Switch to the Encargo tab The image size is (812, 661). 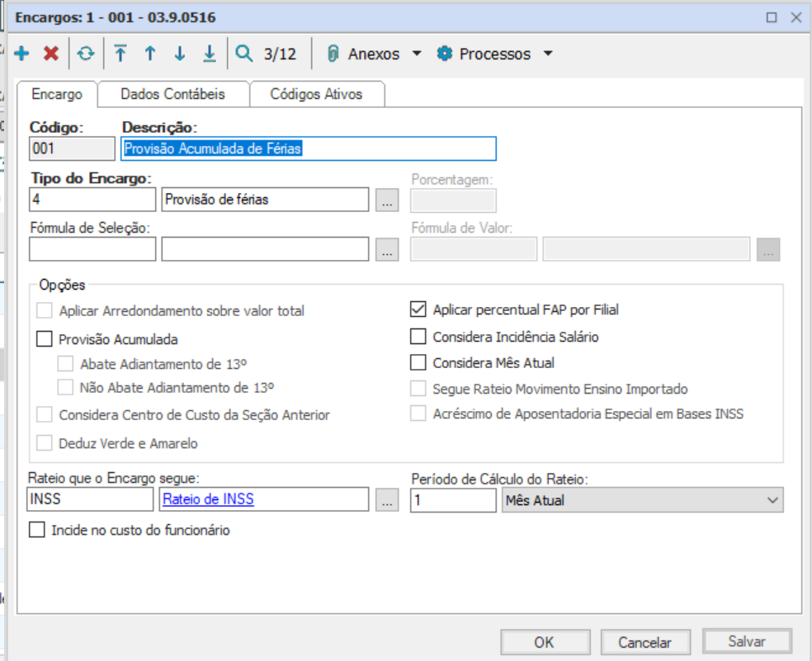coord(57,94)
